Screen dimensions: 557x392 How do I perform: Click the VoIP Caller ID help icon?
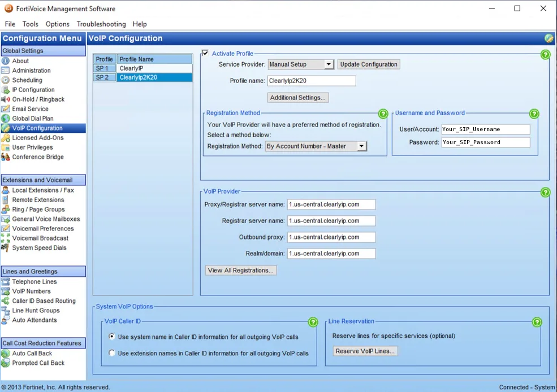click(313, 322)
